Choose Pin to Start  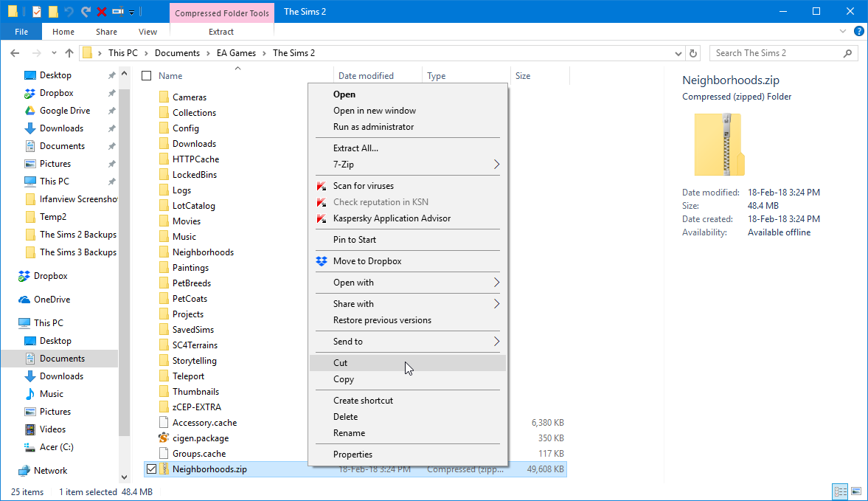coord(408,240)
